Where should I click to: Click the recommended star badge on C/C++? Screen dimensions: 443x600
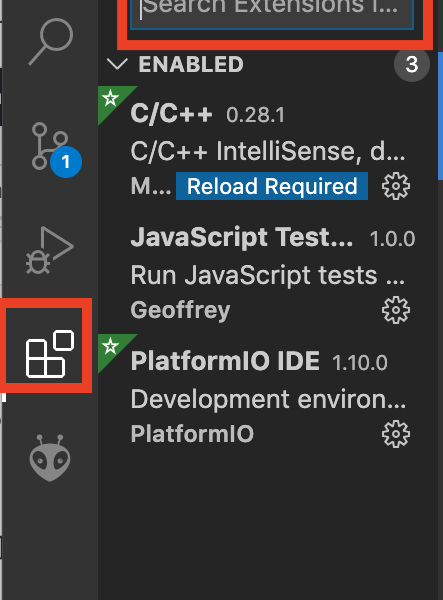click(111, 99)
